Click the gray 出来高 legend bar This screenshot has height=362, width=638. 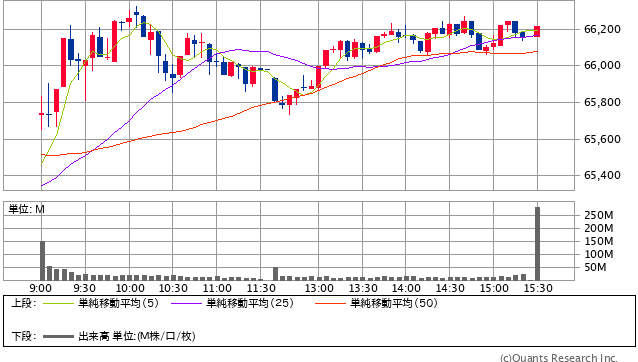point(58,336)
